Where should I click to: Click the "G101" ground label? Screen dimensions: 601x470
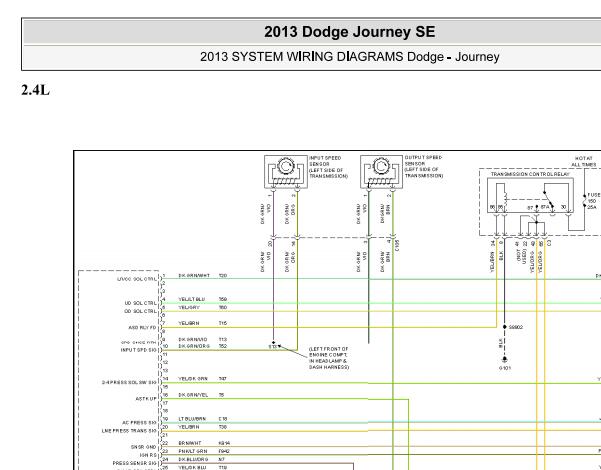[505, 368]
